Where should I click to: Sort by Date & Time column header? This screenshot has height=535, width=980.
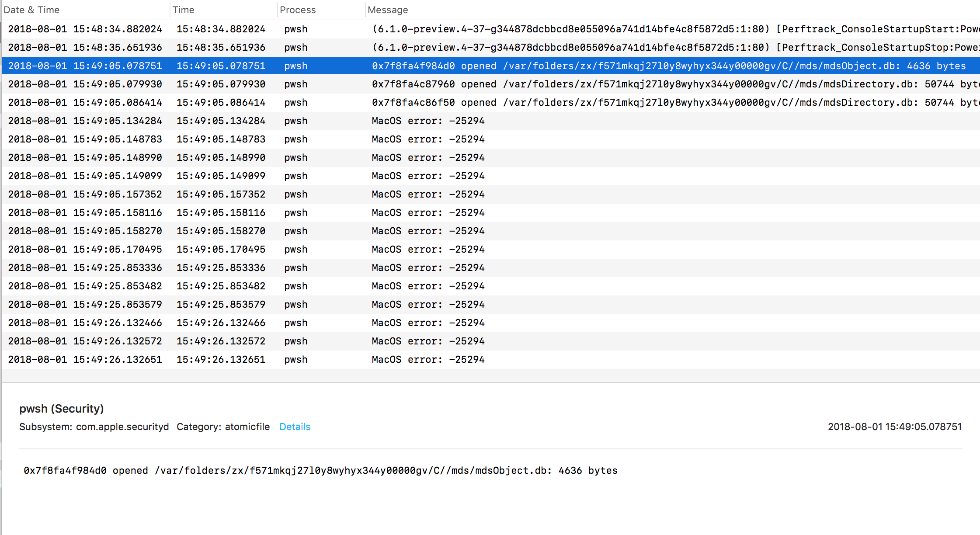[31, 10]
